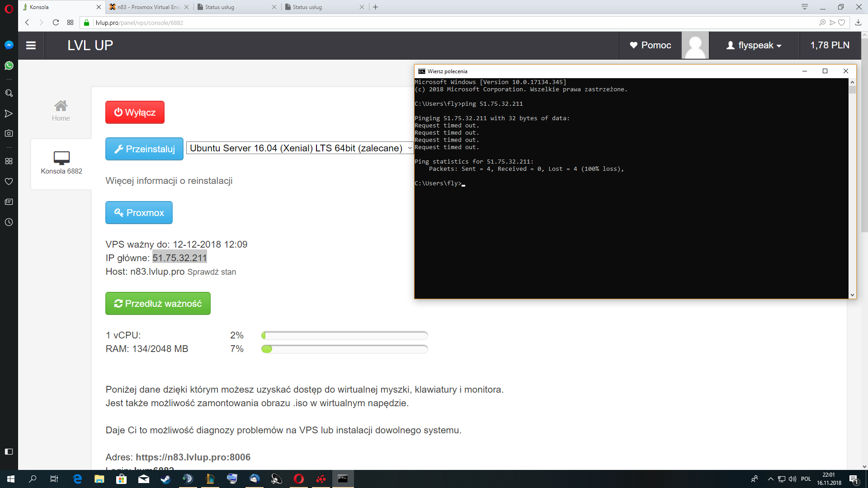Toggle the Opera sidebar panel button
Image resolution: width=868 pixels, height=488 pixels.
(x=9, y=451)
